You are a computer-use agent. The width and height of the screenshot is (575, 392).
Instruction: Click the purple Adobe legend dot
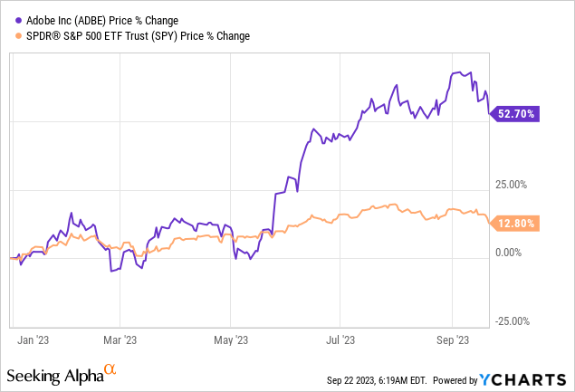pyautogui.click(x=10, y=19)
